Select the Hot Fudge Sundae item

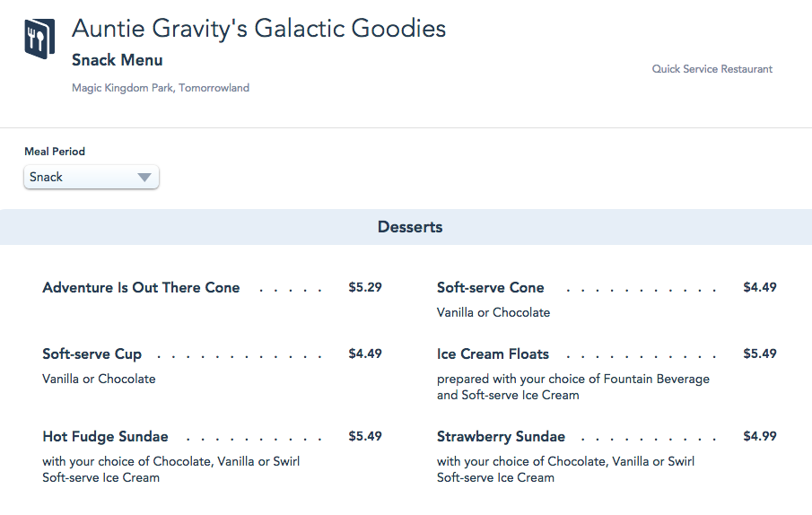105,437
